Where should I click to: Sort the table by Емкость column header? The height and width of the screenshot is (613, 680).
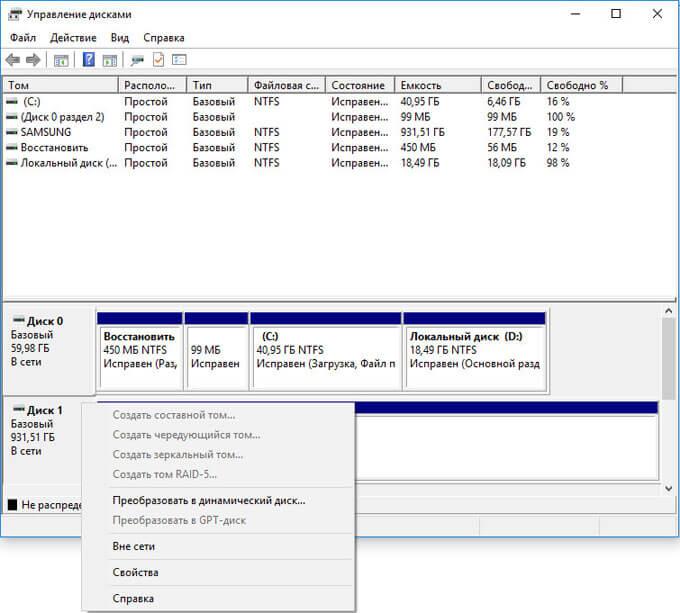pos(419,85)
